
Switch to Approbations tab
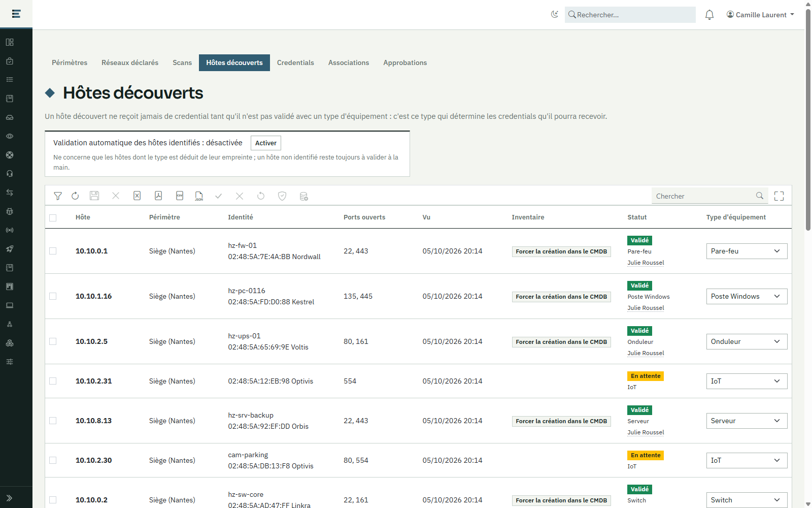point(405,62)
